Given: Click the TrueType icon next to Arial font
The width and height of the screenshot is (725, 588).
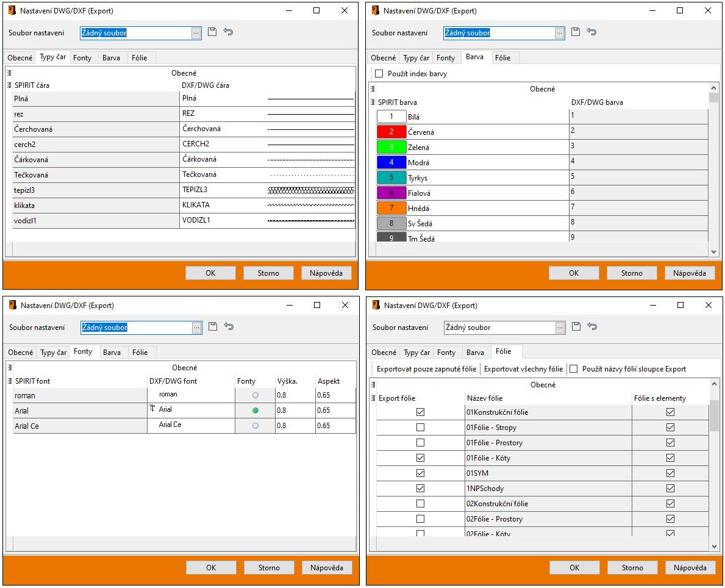Looking at the screenshot, I should click(x=153, y=409).
